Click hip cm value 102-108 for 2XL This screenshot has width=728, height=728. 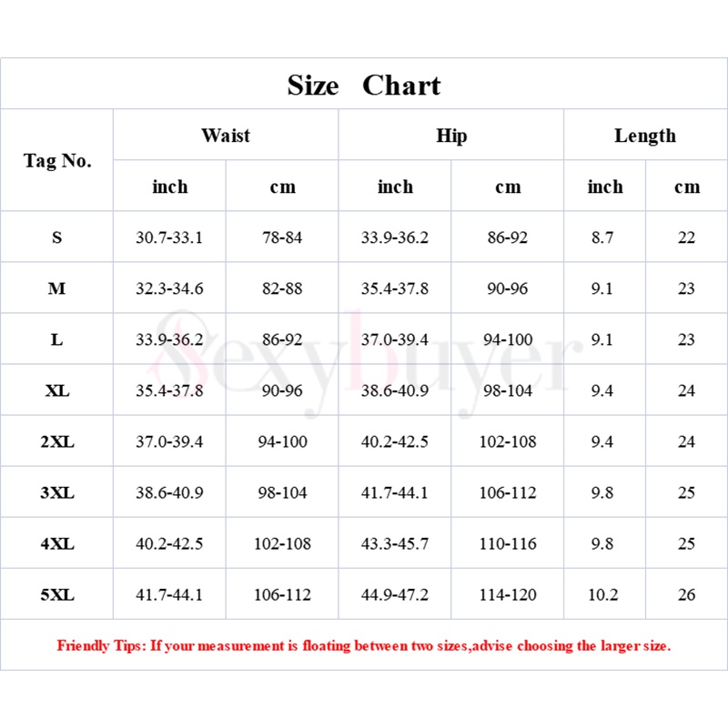coord(508,441)
